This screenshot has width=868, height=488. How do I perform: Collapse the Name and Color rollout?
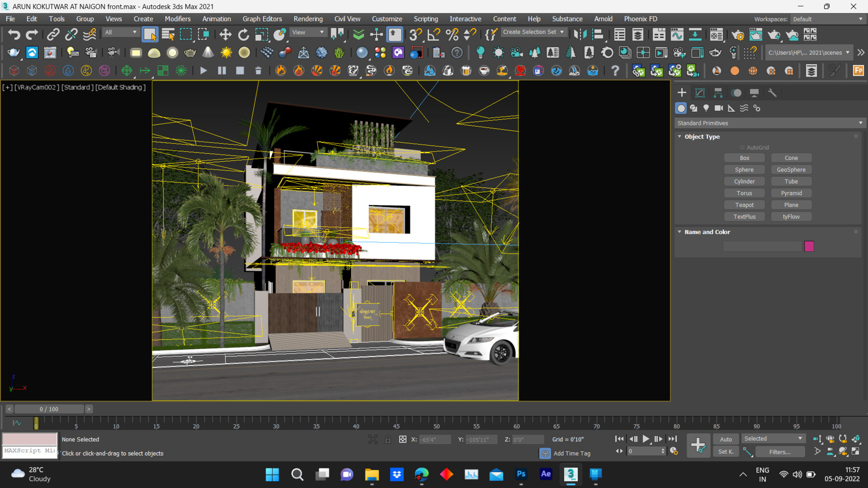click(x=680, y=232)
